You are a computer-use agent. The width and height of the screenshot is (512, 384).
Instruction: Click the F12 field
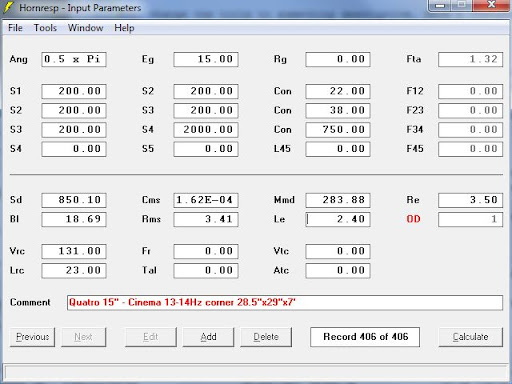click(470, 91)
